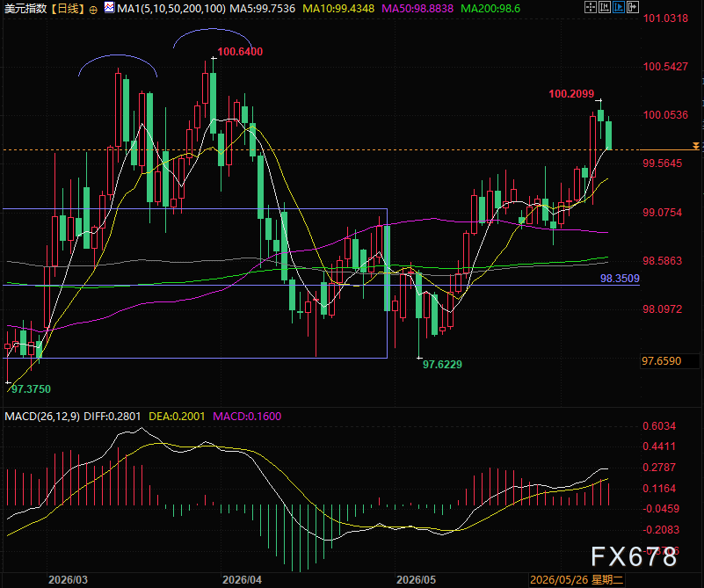704x588 pixels.
Task: Click the 美元指数 chart title
Action: coord(25,9)
